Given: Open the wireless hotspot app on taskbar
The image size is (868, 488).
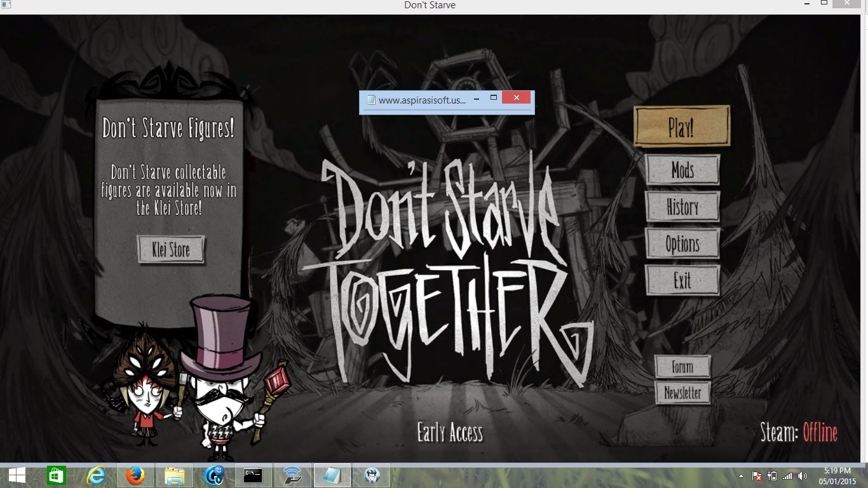Looking at the screenshot, I should point(293,475).
